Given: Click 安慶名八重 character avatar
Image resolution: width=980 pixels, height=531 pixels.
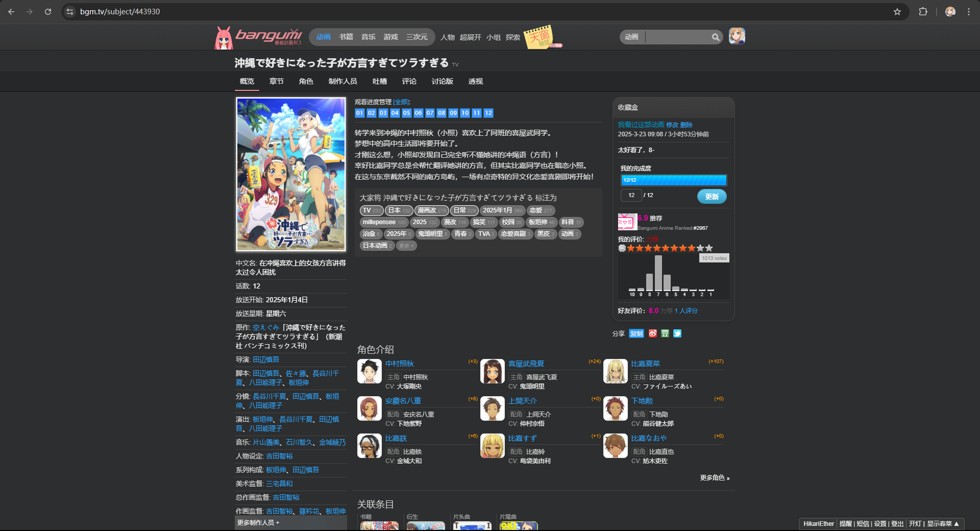Looking at the screenshot, I should tap(369, 408).
